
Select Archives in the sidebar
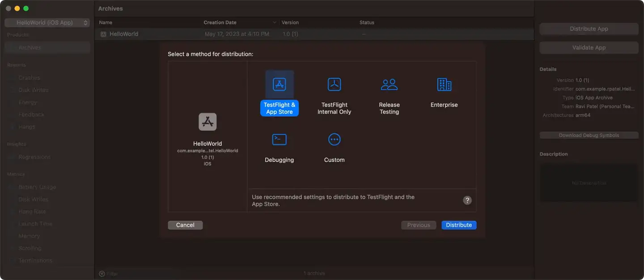point(47,47)
